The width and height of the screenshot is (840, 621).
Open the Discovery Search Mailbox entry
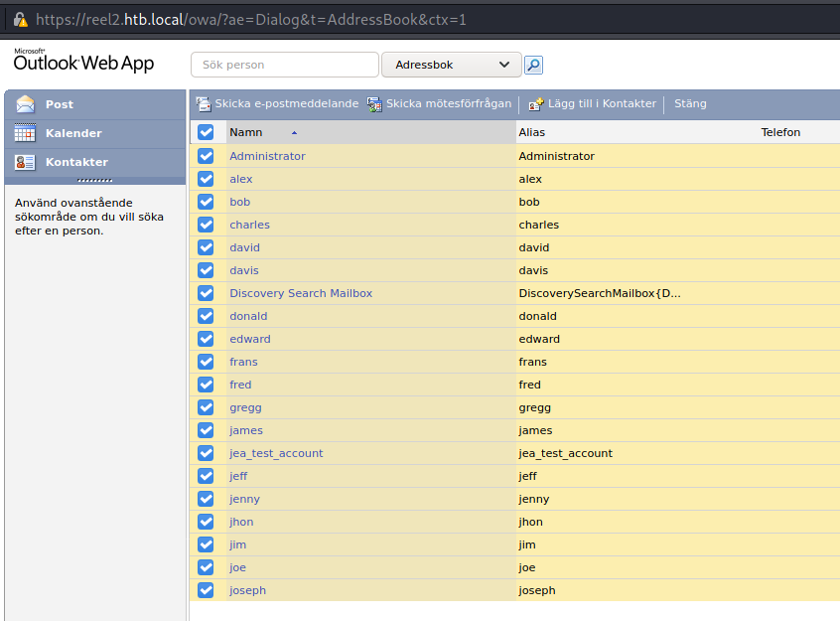301,293
